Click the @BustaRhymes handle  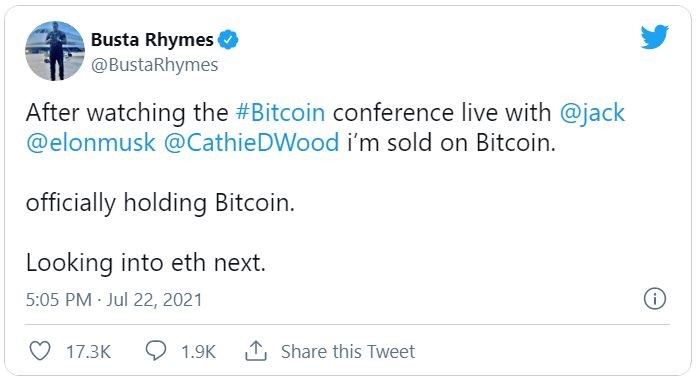coord(154,65)
